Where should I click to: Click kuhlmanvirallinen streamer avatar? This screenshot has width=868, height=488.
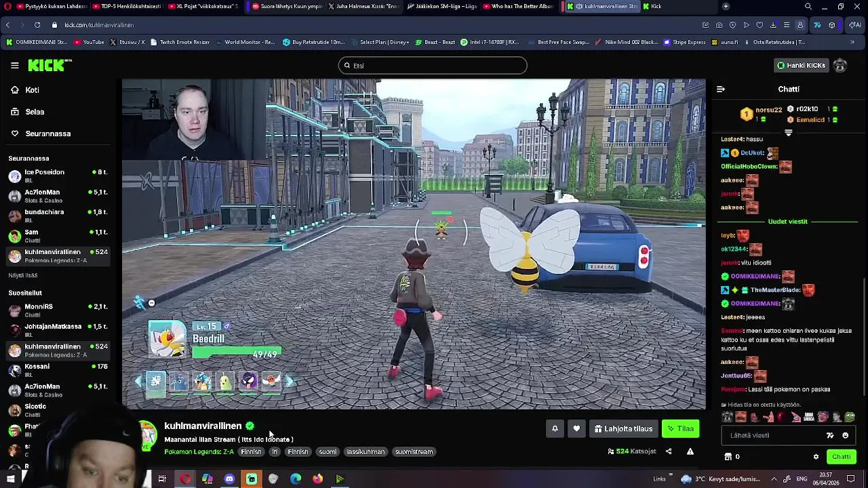[147, 435]
